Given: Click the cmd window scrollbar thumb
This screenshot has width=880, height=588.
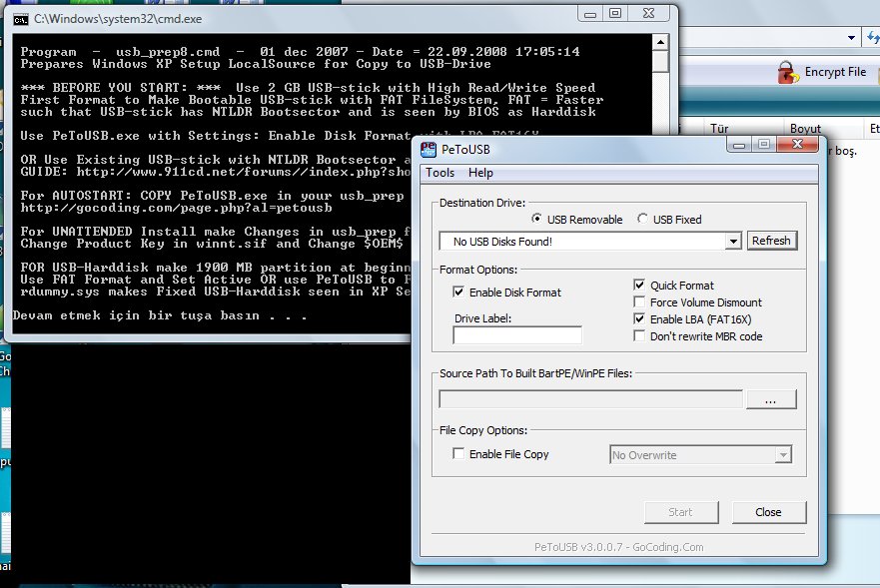Looking at the screenshot, I should [x=660, y=61].
